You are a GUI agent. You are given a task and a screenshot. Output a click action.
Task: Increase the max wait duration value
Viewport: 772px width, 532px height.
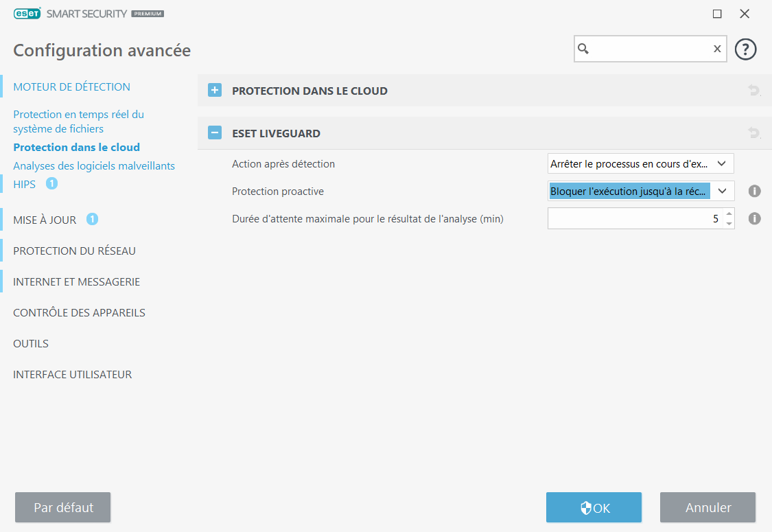[x=729, y=213]
